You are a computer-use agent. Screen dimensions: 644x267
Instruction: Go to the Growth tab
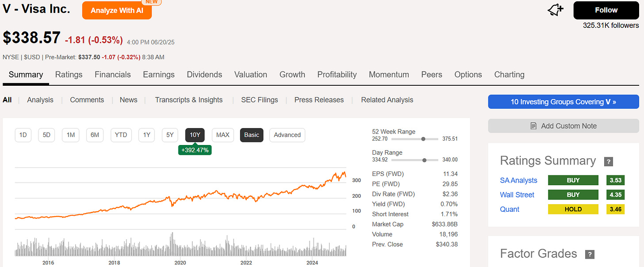[292, 75]
